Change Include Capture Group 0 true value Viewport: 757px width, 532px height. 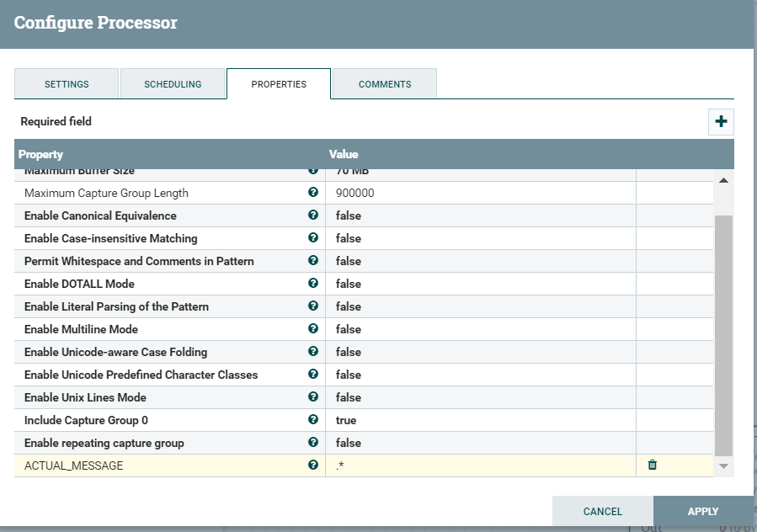pyautogui.click(x=480, y=420)
